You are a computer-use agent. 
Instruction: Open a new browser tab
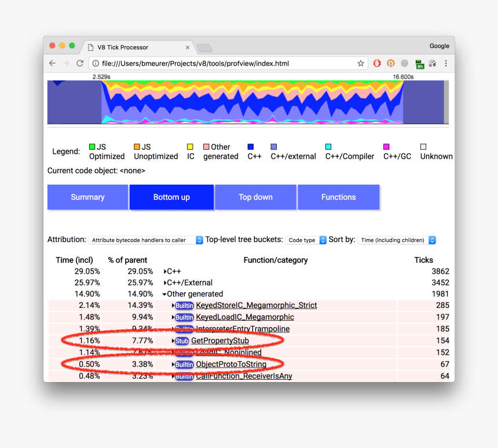(x=204, y=48)
